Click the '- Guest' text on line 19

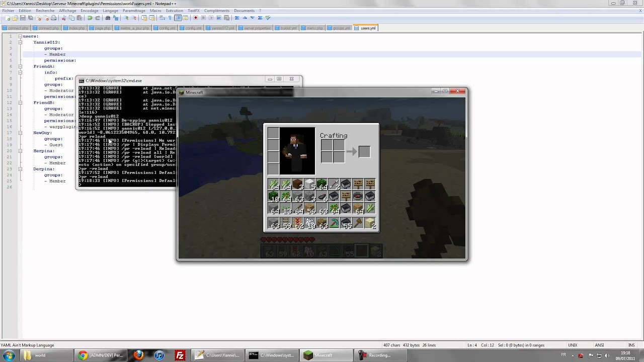[53, 145]
